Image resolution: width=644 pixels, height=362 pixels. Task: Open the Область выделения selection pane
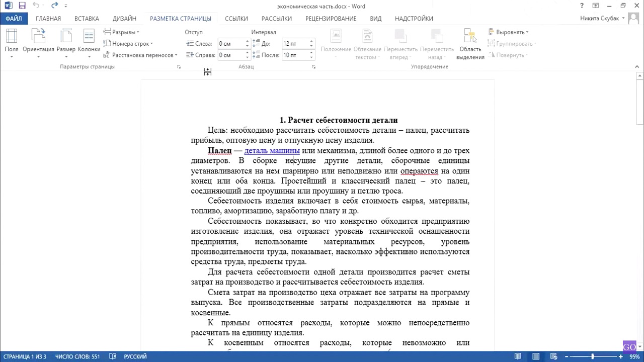tap(470, 44)
